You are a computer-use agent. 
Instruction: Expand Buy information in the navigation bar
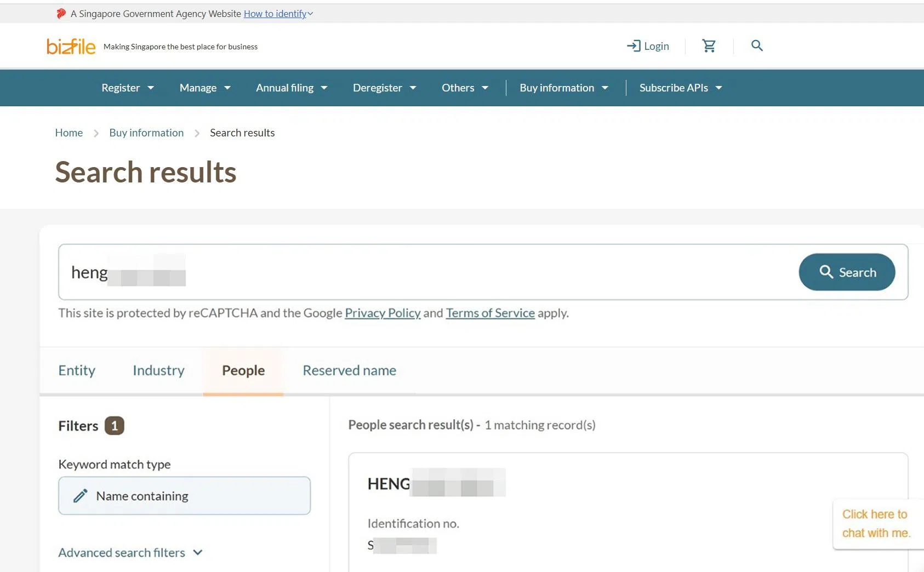563,88
